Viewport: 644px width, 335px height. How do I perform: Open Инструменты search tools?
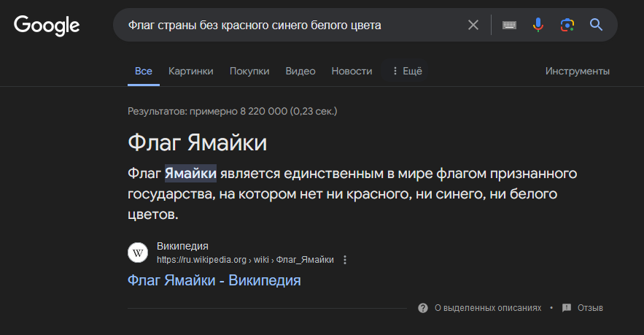(577, 71)
